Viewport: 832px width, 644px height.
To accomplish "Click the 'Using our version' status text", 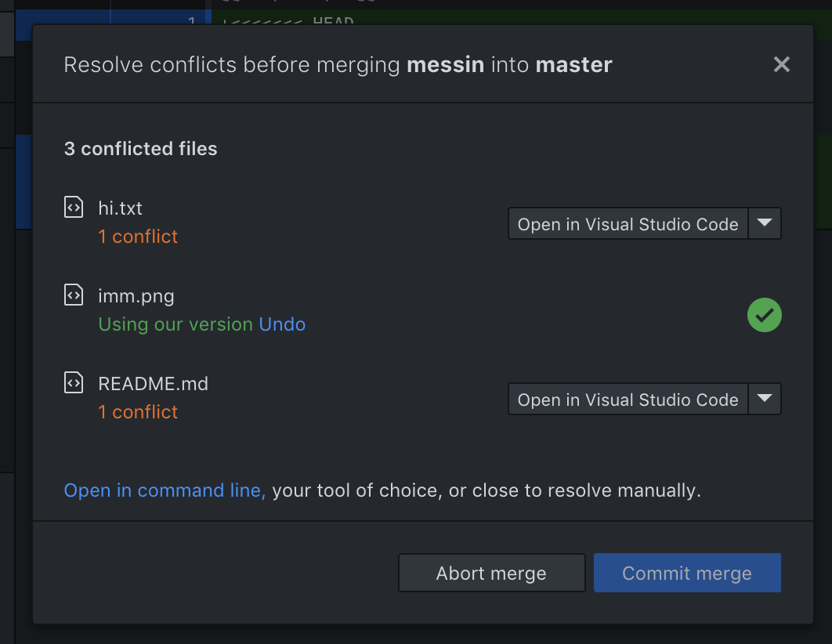I will 174,324.
